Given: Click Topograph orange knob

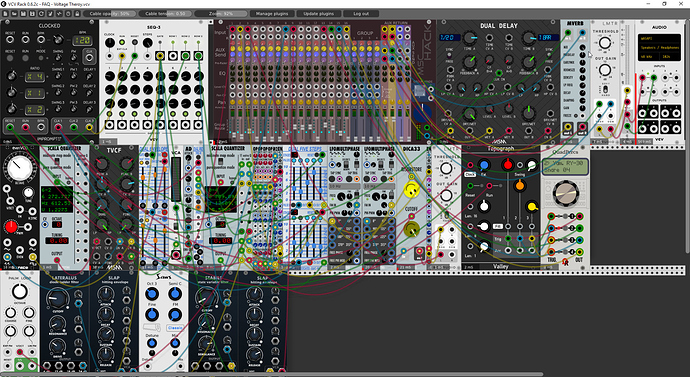Looking at the screenshot, I should pyautogui.click(x=520, y=185).
